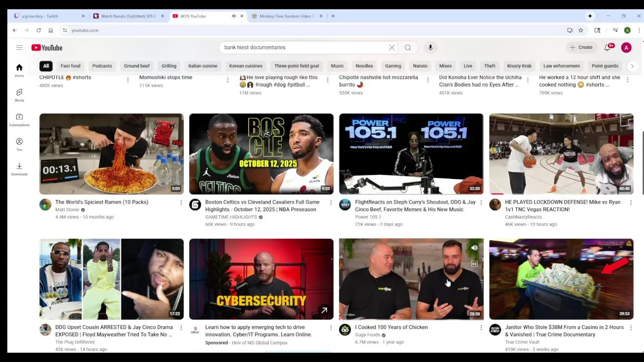Screen dimensions: 644x362
Task: Open the FlightReacts Power 105.1 thumbnail
Action: [411, 154]
